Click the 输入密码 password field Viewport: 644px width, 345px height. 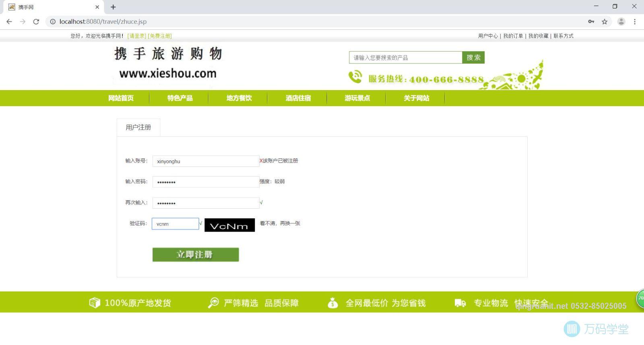point(206,182)
